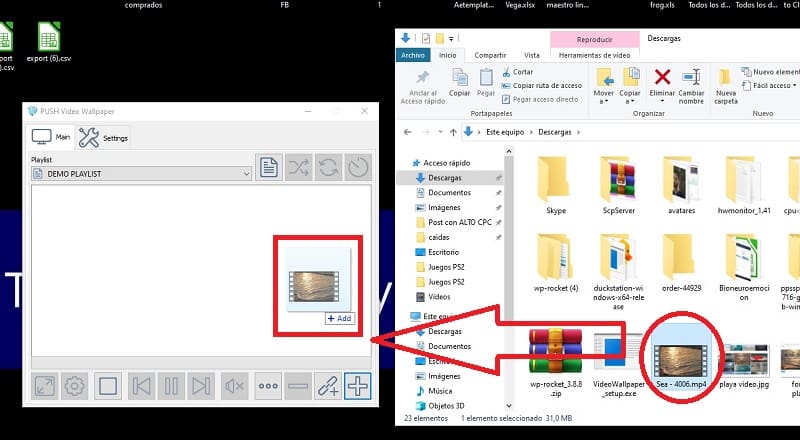Open the Archivo tab in File Explorer
The width and height of the screenshot is (800, 440).
pyautogui.click(x=413, y=55)
